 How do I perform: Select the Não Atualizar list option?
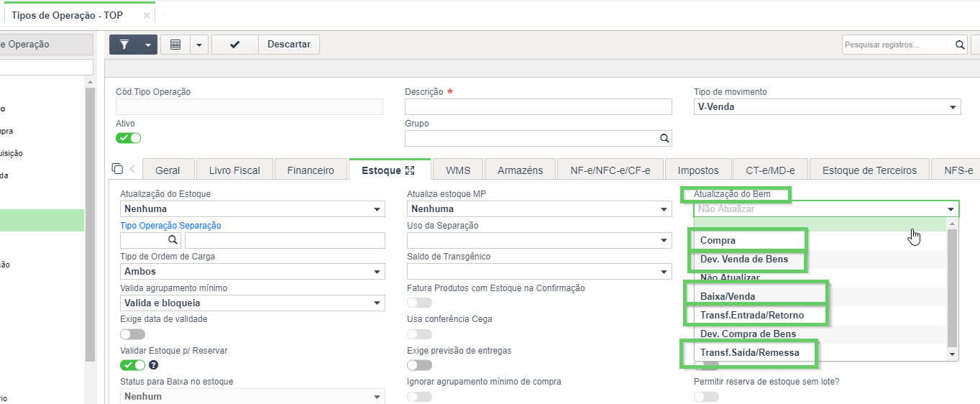click(x=820, y=277)
